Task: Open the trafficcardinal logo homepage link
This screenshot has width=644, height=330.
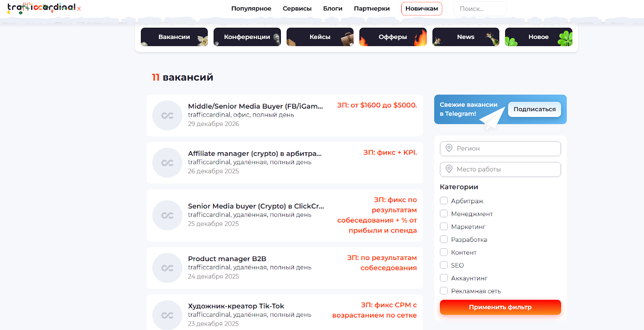Action: pyautogui.click(x=42, y=8)
